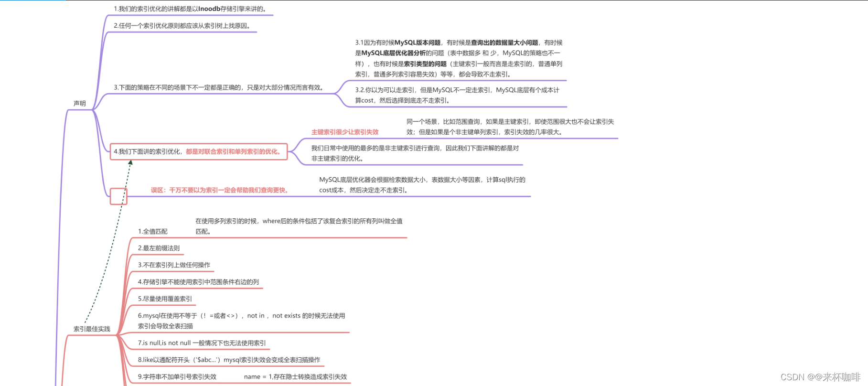Select node 7.is null,is not null
Screen dimensions: 868x386
(202, 343)
